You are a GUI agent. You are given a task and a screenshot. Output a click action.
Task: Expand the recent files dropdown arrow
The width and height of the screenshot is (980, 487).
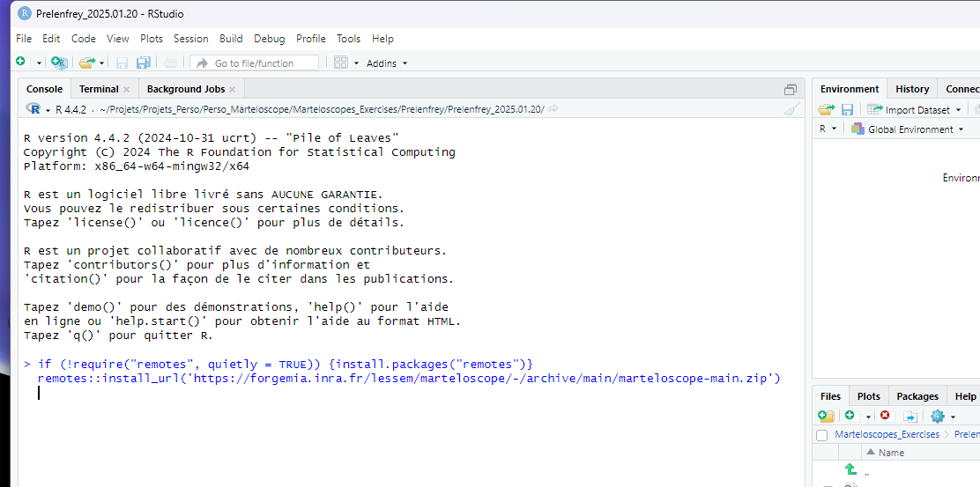click(x=102, y=63)
